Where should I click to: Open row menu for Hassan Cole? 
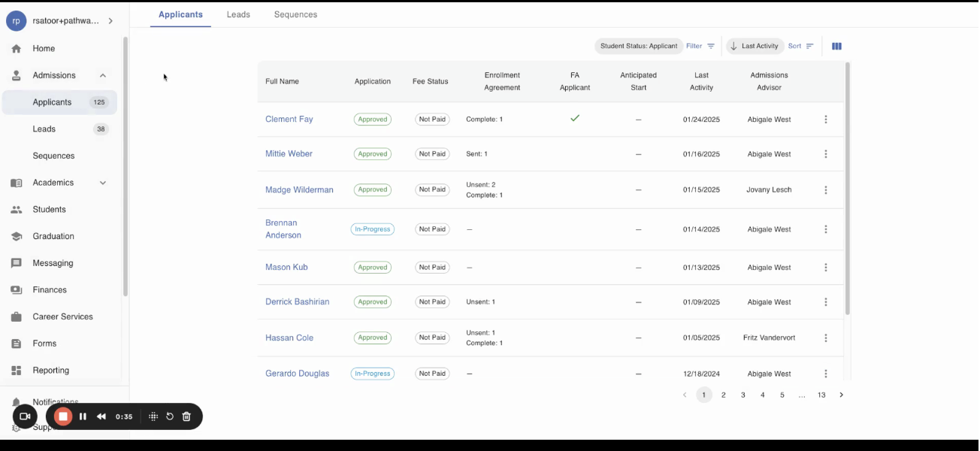tap(826, 338)
